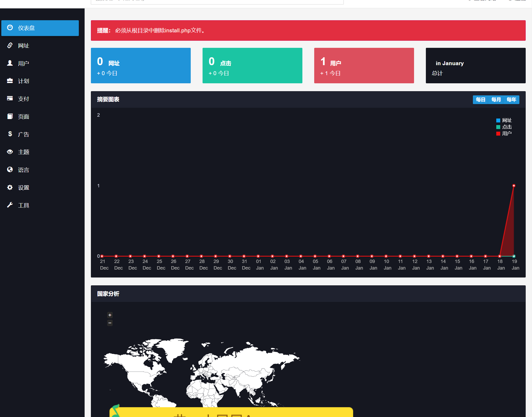Open the red 用户 statistics card
This screenshot has height=417, width=532.
364,66
